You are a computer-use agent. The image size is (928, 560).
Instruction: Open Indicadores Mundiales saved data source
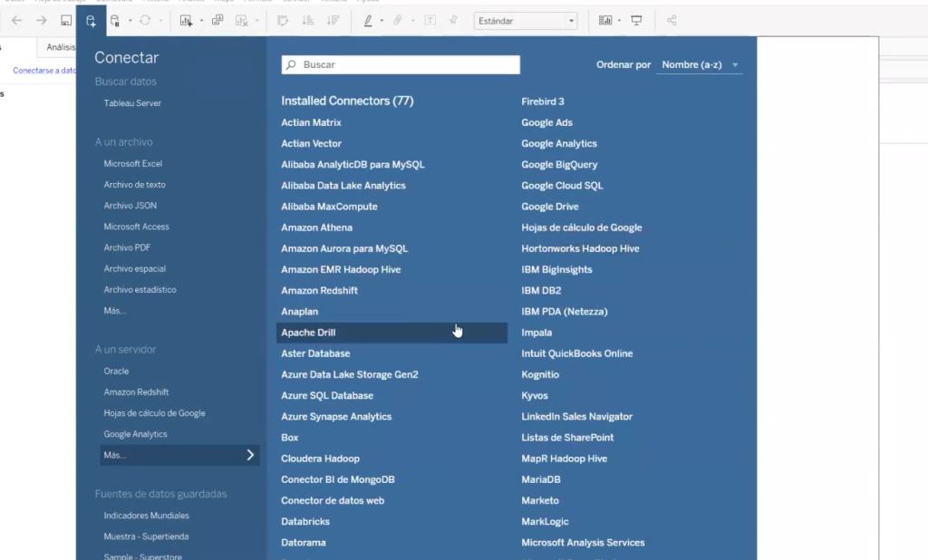coord(147,516)
